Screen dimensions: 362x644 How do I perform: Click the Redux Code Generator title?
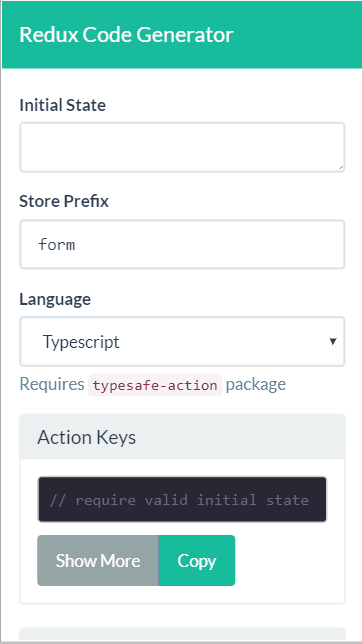click(x=126, y=35)
